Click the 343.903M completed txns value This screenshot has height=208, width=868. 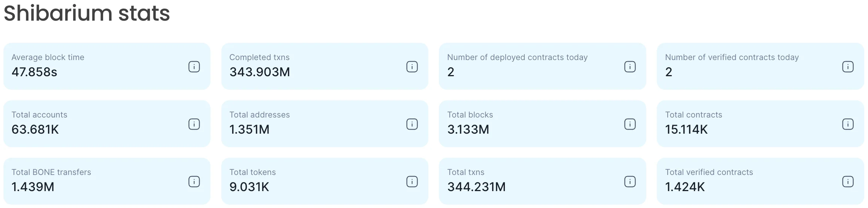click(260, 72)
